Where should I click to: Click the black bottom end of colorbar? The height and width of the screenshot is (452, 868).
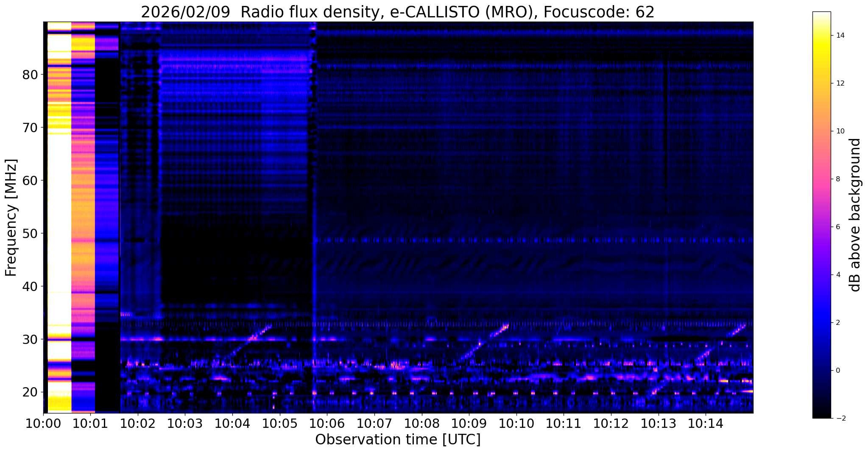click(x=821, y=415)
